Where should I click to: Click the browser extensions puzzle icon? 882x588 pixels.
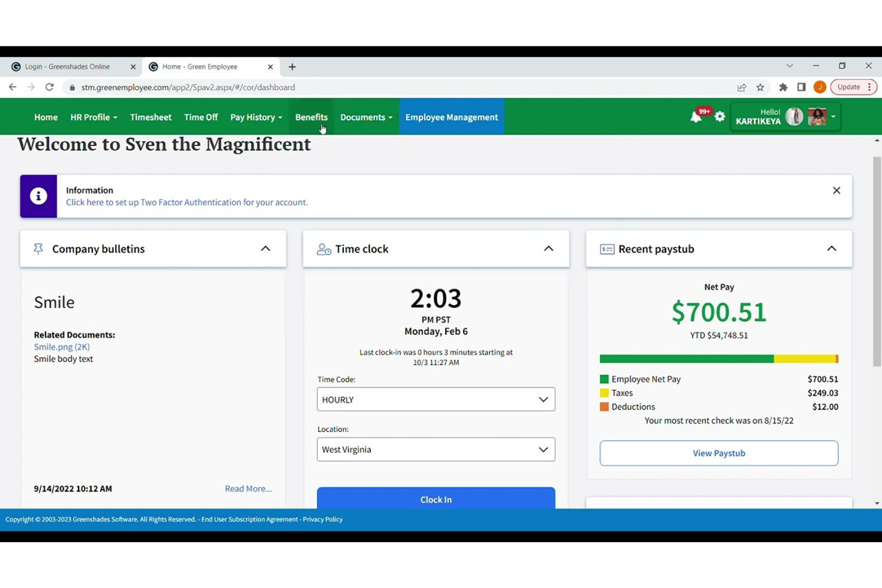point(783,87)
